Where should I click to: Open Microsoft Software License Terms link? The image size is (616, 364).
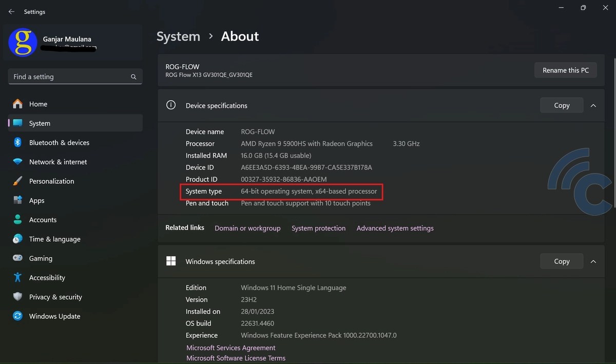click(236, 358)
